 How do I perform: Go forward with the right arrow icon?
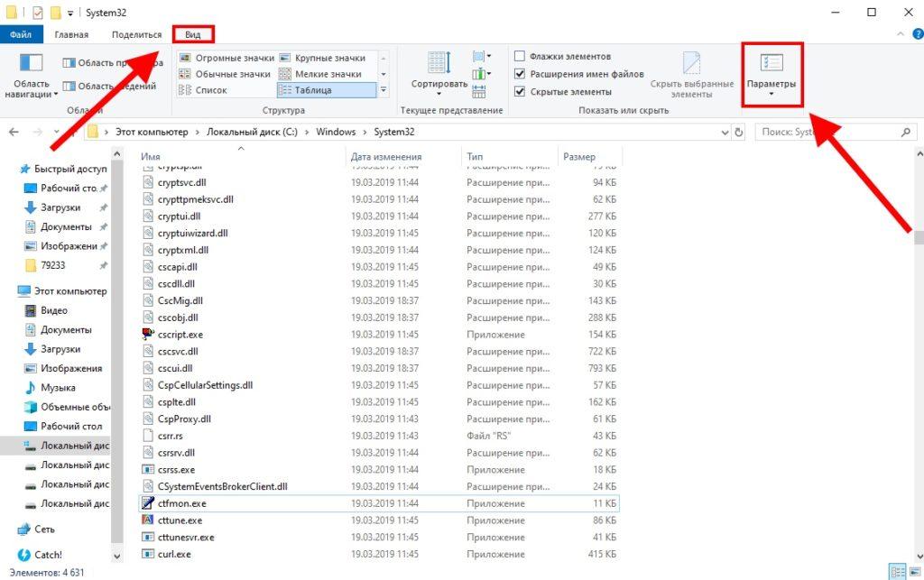click(x=37, y=133)
